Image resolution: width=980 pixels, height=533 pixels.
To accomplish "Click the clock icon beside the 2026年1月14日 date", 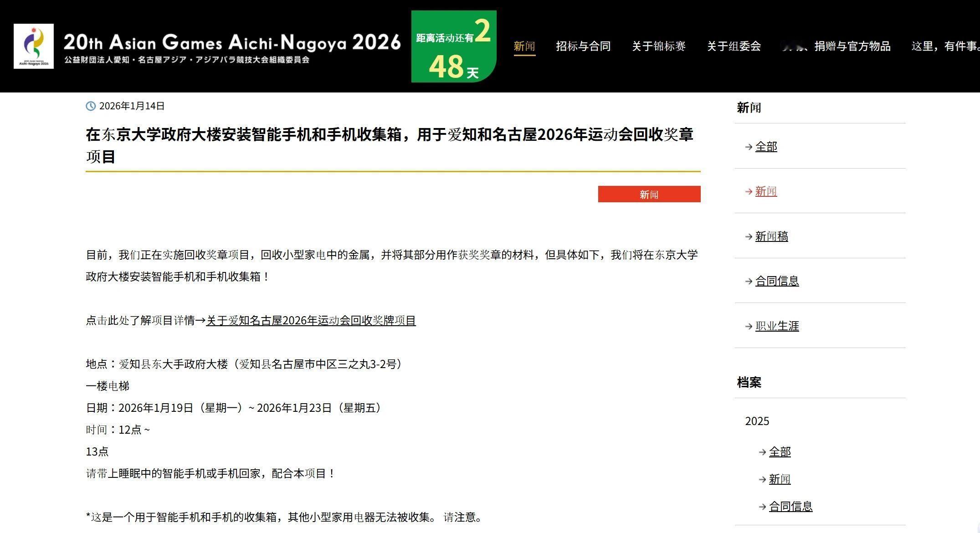I will [x=91, y=106].
